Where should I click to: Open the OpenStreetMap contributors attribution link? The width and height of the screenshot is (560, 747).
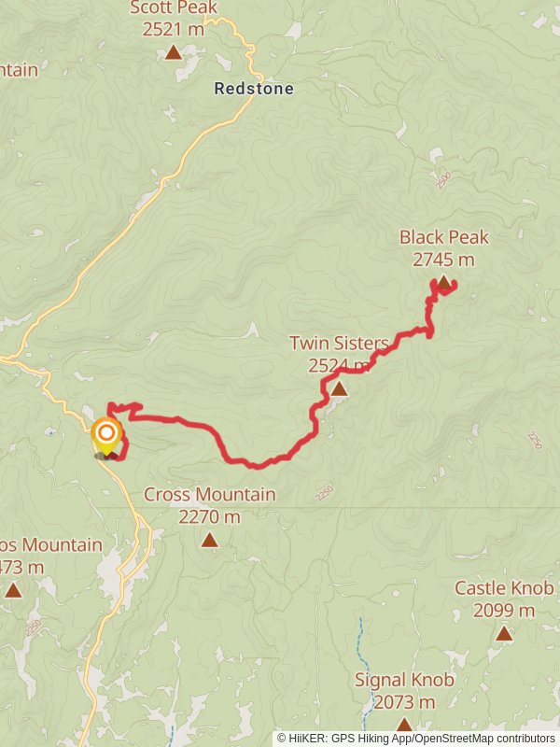(479, 739)
